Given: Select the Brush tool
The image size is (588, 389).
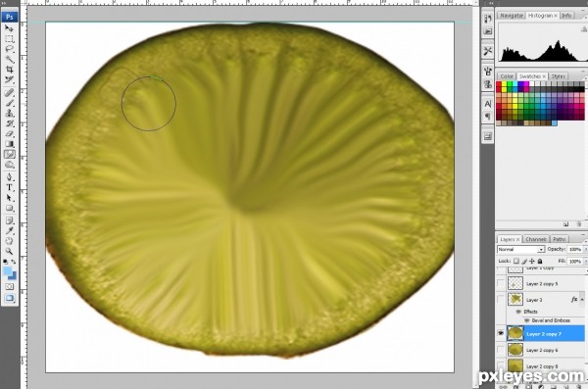Looking at the screenshot, I should (10, 103).
